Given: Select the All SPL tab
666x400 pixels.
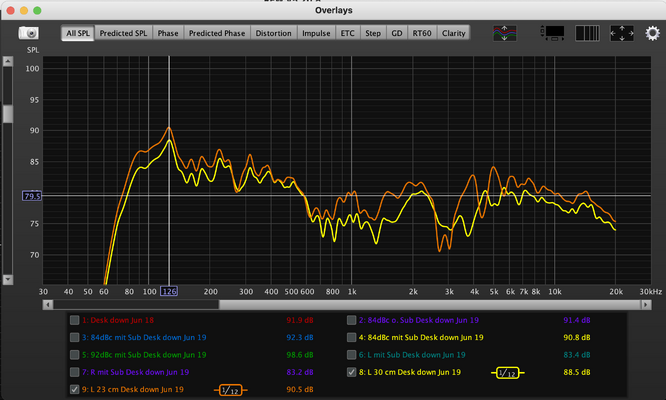Looking at the screenshot, I should pos(78,33).
